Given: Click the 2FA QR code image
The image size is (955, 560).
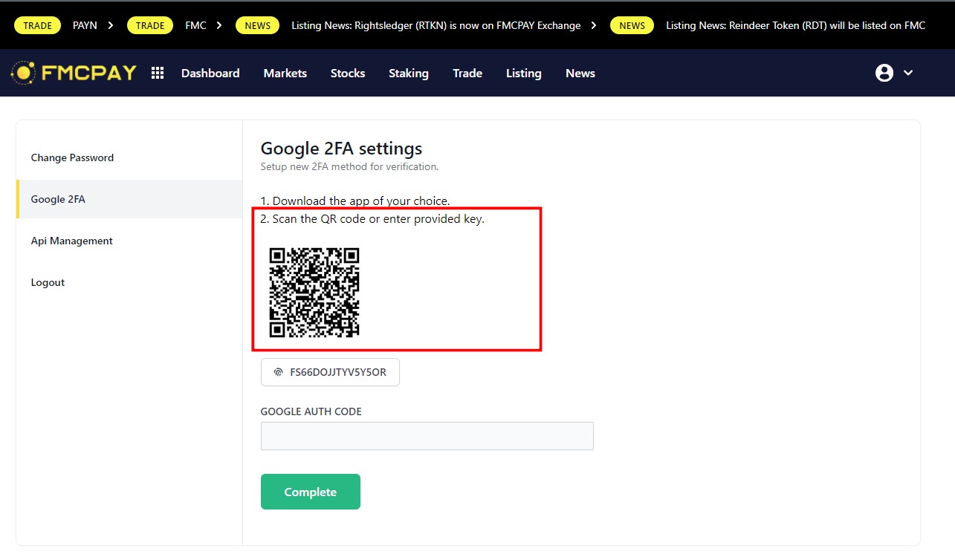Looking at the screenshot, I should point(314,293).
